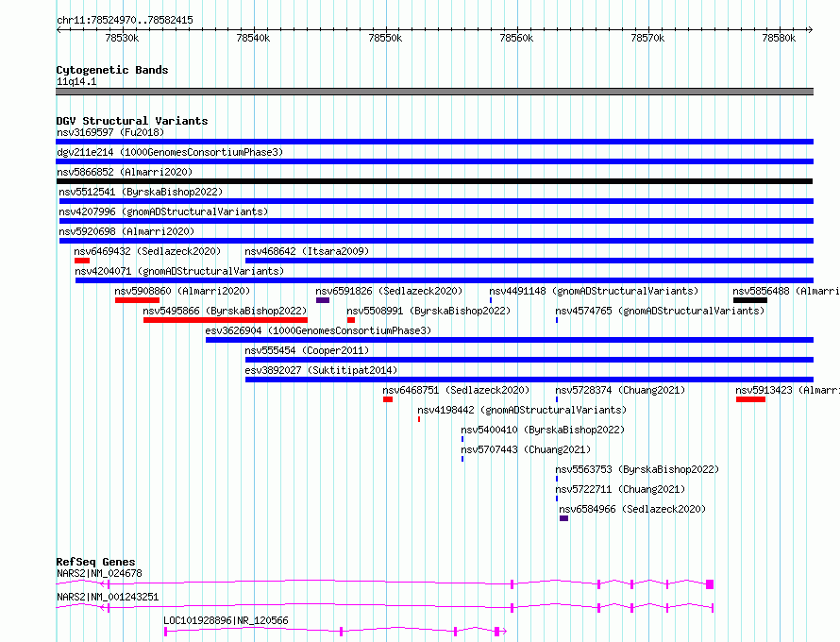Click the 78550k ruler tick label

point(385,38)
